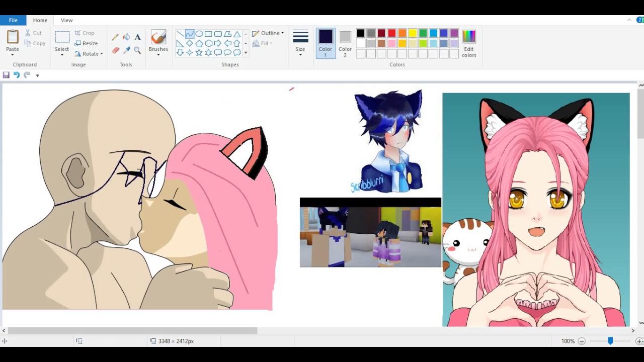Click the Resize button
The width and height of the screenshot is (644, 362).
point(86,44)
